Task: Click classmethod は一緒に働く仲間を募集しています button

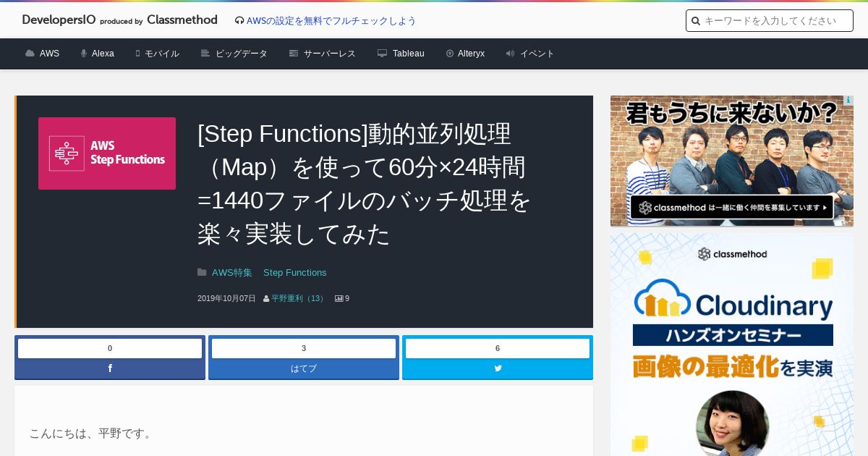Action: coord(732,208)
